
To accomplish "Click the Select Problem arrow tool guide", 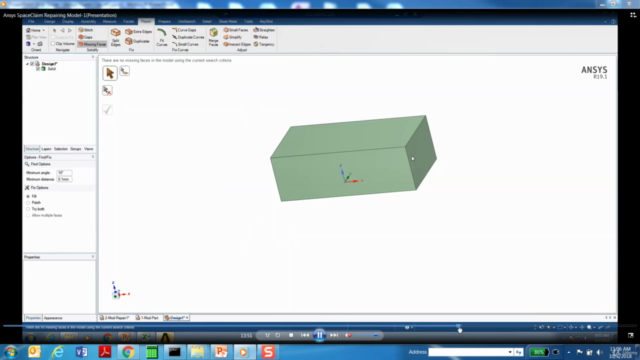I will tap(110, 73).
